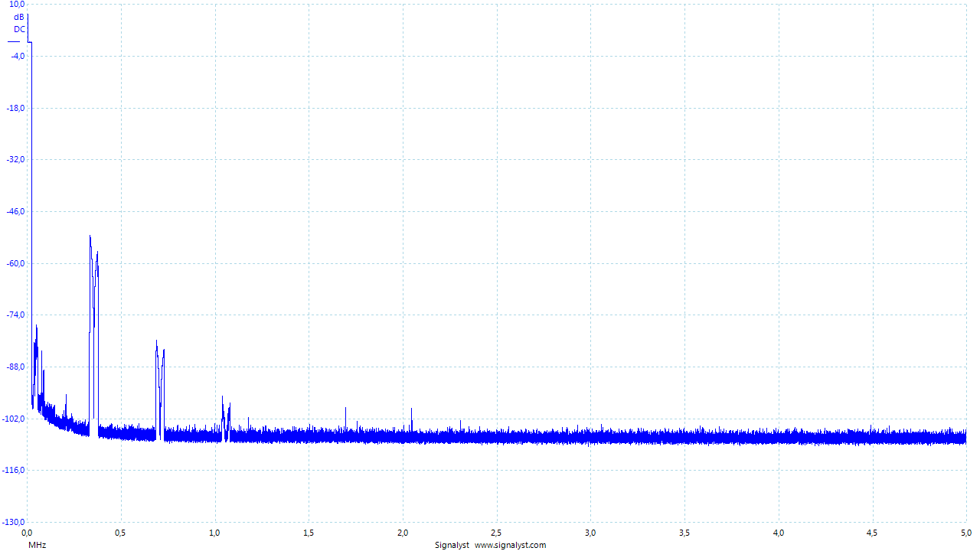
Task: Click the dB unit label
Action: point(19,17)
